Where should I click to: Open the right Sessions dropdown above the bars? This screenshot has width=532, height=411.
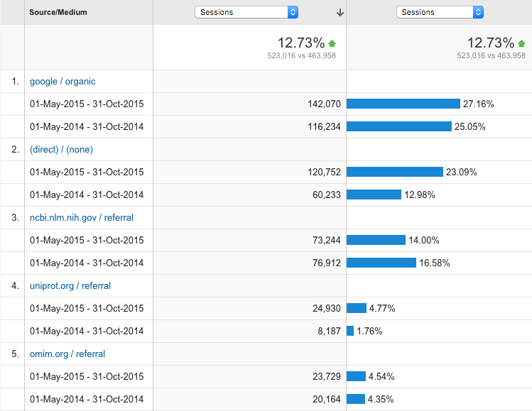click(x=439, y=12)
